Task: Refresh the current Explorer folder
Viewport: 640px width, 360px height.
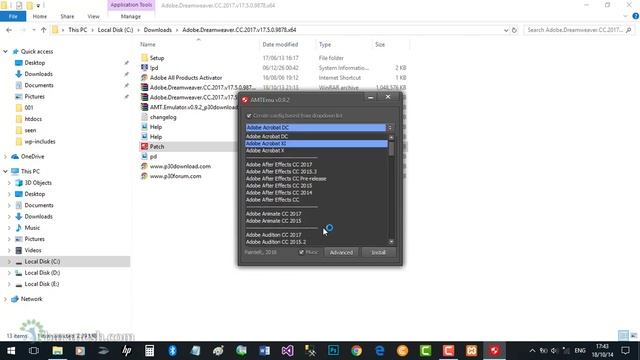Action: (x=514, y=30)
